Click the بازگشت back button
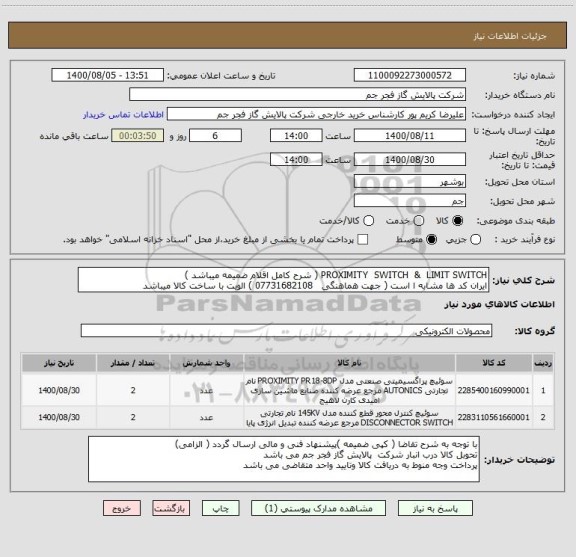The image size is (576, 557). pyautogui.click(x=171, y=509)
